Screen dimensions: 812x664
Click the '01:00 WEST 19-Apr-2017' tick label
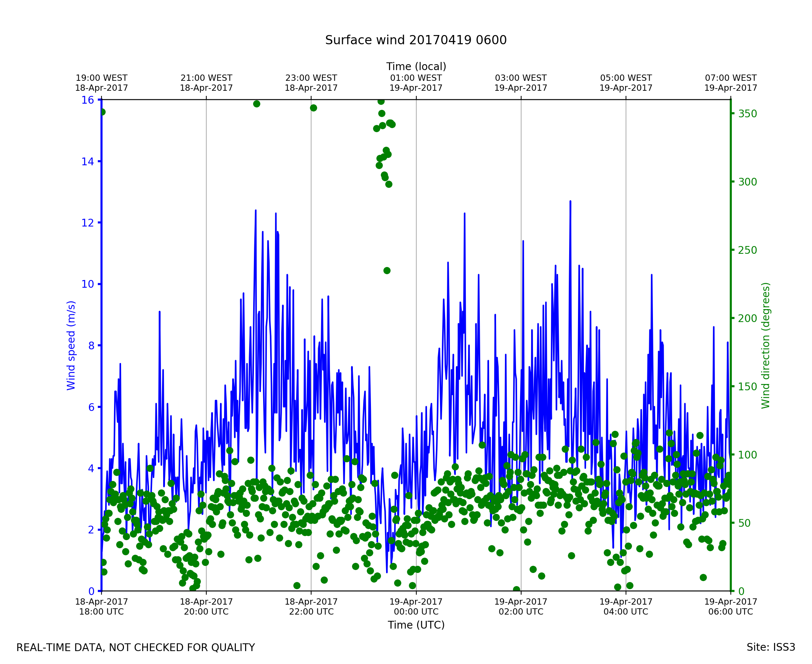[416, 83]
